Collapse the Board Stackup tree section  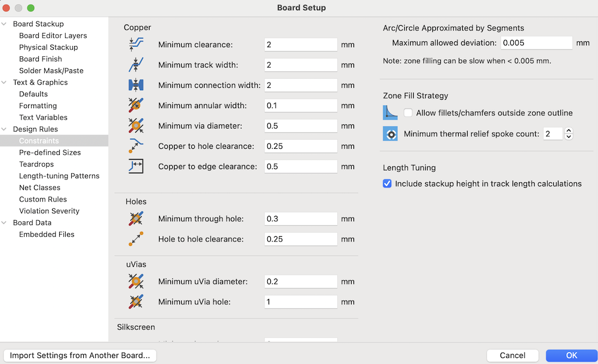5,24
